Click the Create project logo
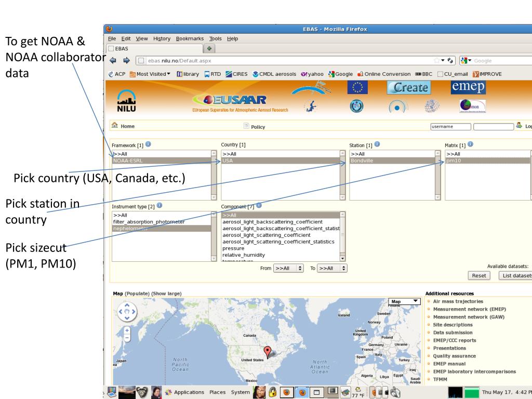532x399 pixels. [x=409, y=87]
